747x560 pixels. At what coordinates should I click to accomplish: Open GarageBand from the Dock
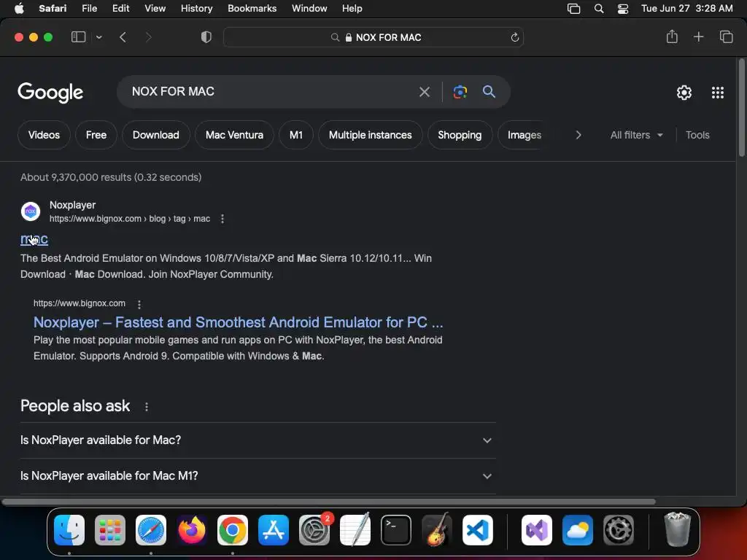437,529
